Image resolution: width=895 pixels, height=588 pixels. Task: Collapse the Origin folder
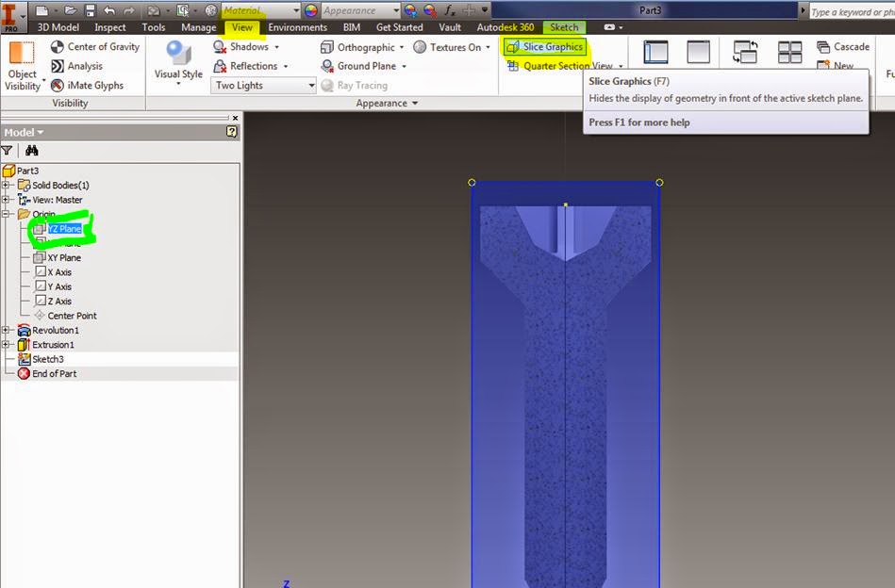(6, 215)
